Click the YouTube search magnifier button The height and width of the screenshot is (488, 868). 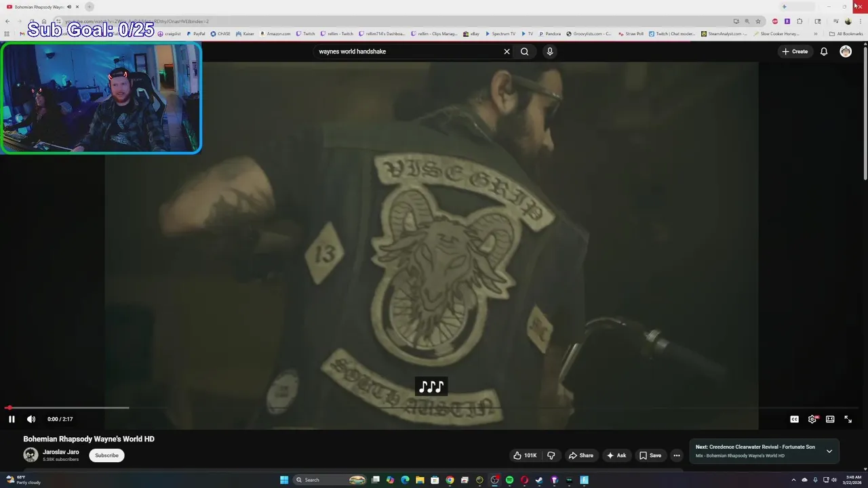coord(524,52)
